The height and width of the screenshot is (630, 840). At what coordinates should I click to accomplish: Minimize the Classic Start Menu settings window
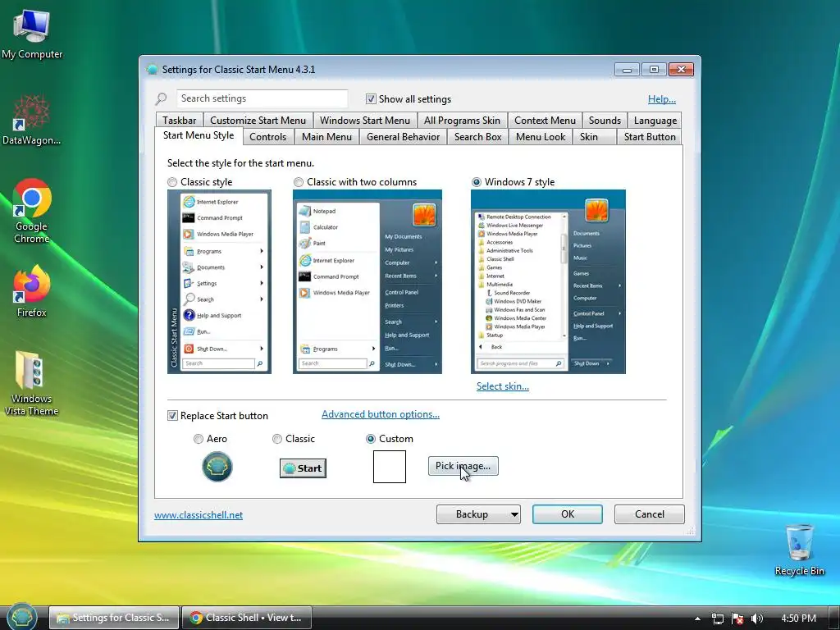coord(627,70)
